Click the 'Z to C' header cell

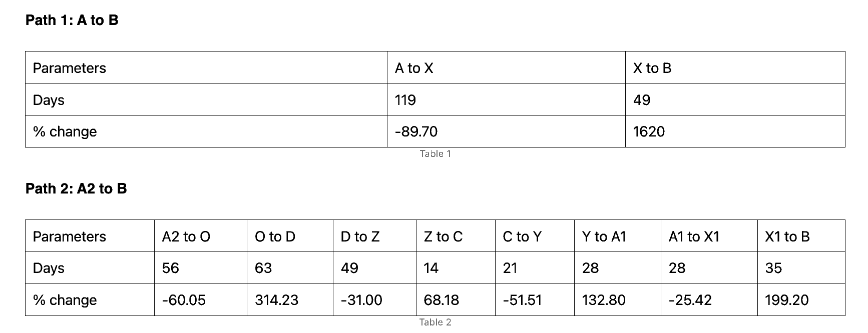coord(456,236)
